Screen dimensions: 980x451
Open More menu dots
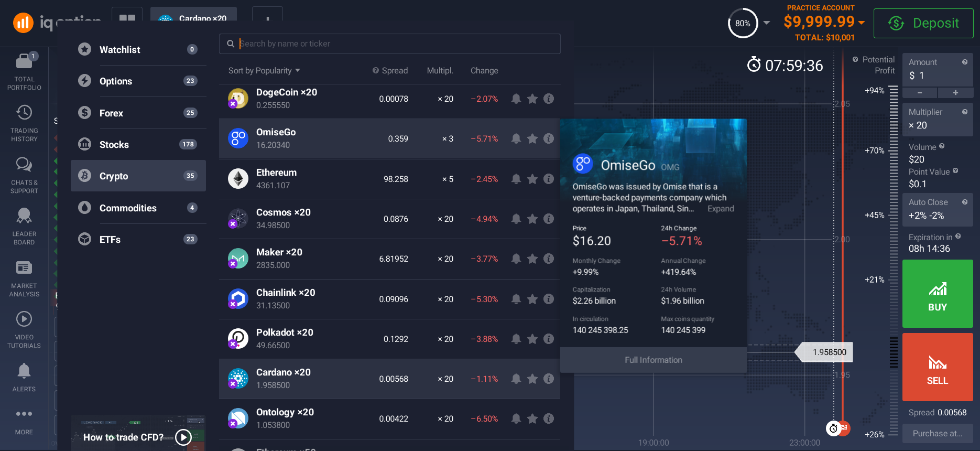[x=24, y=414]
